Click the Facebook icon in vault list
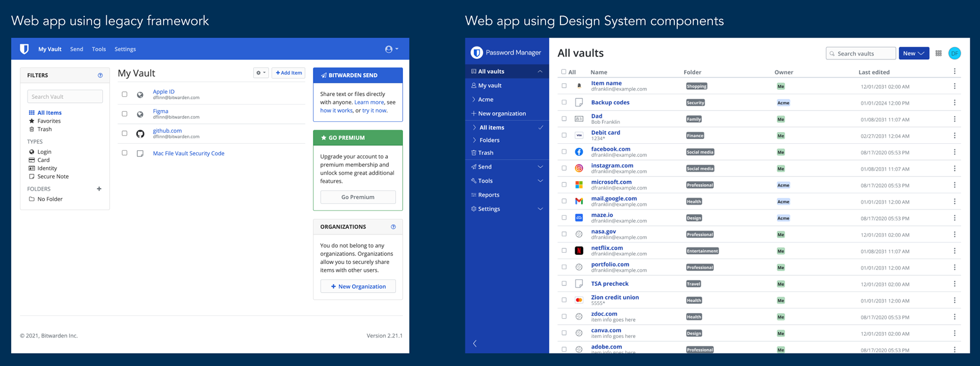This screenshot has height=366, width=980. (579, 152)
